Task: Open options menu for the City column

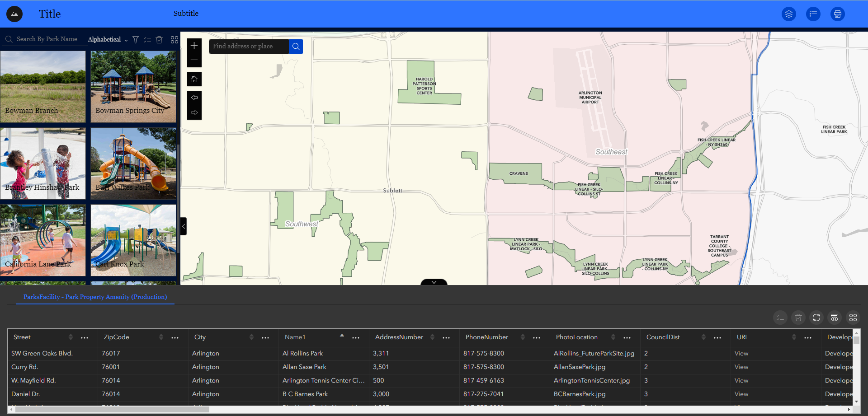Action: click(265, 337)
